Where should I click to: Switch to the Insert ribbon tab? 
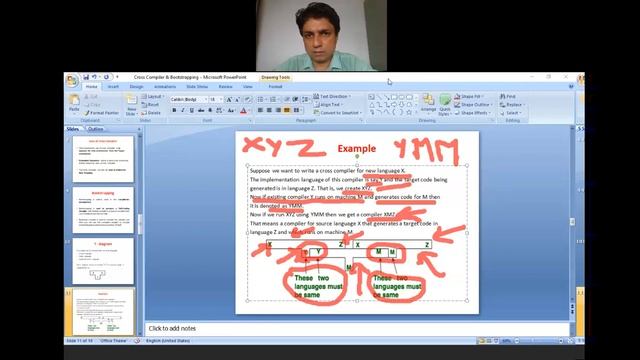coord(113,87)
